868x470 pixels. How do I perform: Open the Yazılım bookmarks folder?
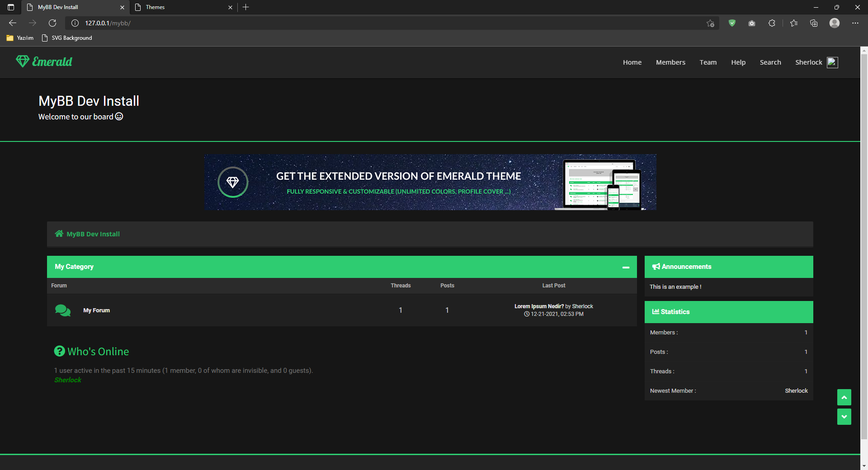[20, 38]
